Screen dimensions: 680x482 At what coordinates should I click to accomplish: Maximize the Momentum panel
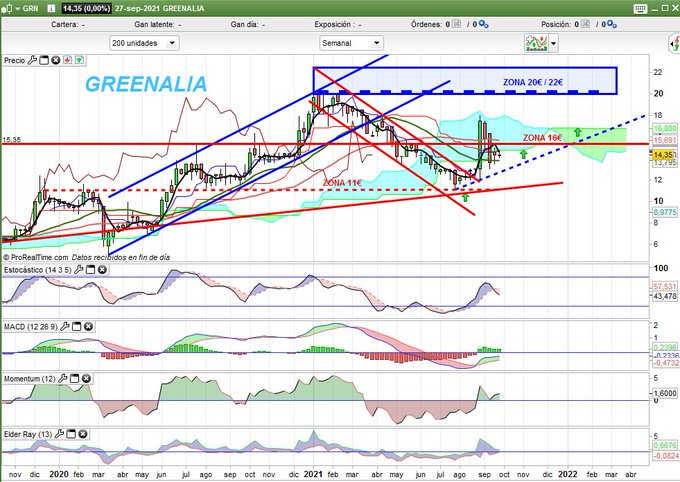[x=75, y=379]
